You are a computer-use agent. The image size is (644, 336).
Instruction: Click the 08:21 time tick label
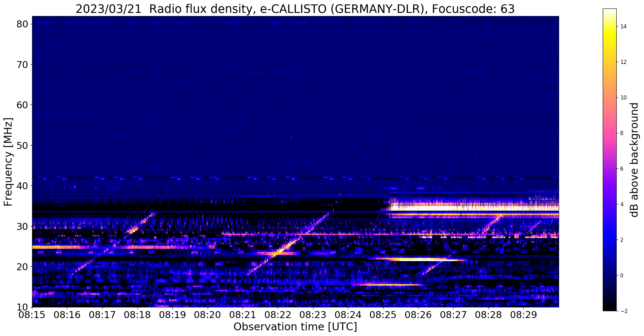click(x=243, y=315)
